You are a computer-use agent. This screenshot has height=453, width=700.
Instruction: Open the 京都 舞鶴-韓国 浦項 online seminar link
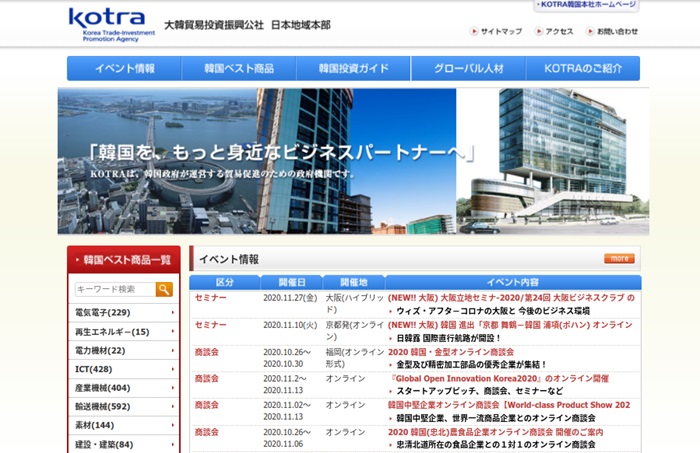click(x=510, y=325)
